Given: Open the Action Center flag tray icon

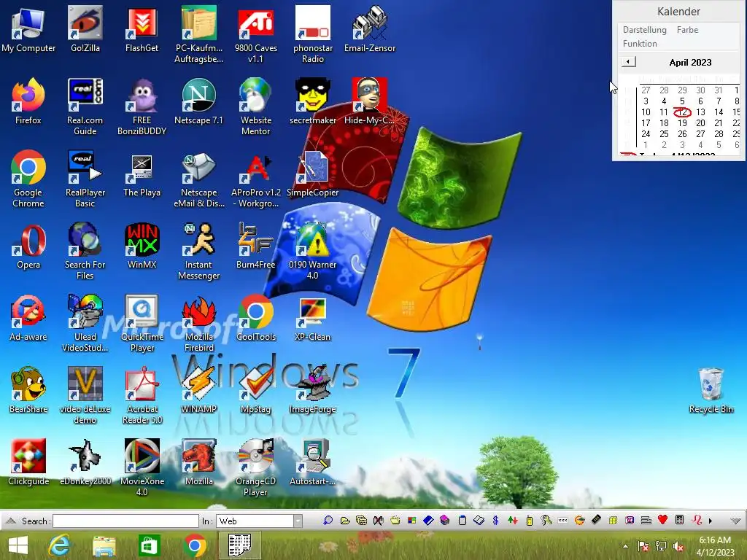Looking at the screenshot, I should [643, 546].
